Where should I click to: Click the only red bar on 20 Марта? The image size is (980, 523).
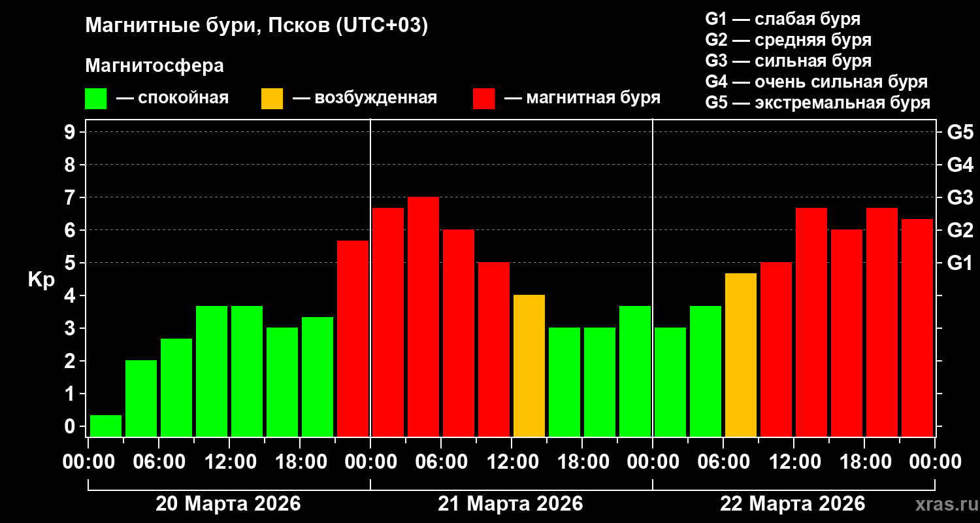353,339
